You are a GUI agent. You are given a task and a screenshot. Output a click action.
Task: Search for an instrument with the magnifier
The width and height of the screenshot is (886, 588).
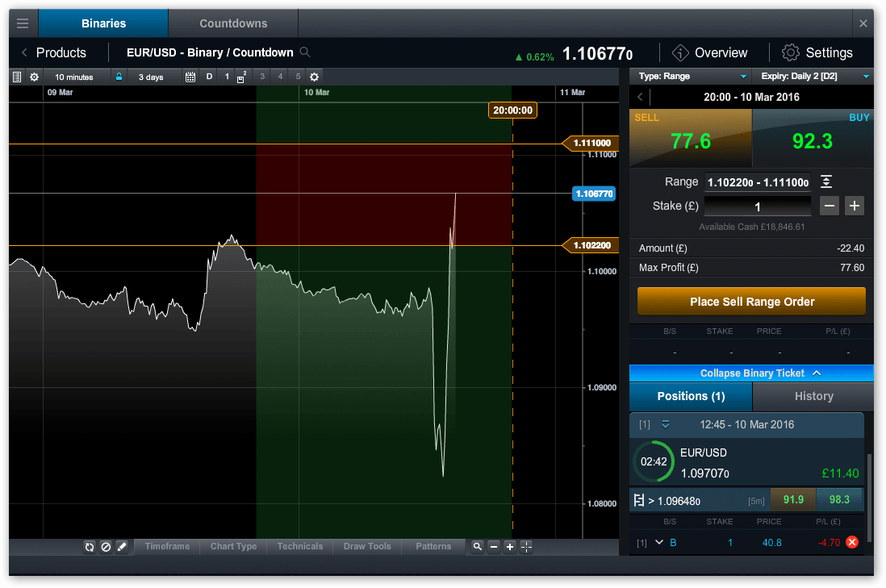[305, 52]
